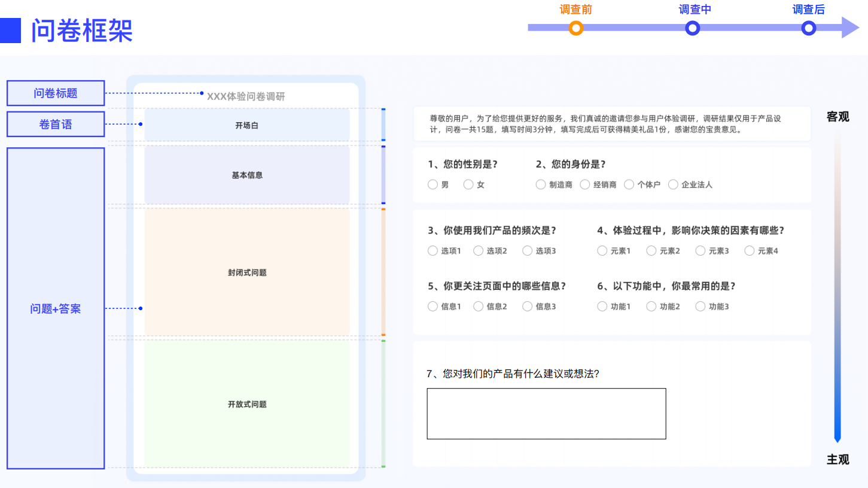The height and width of the screenshot is (488, 868).
Task: Click the answer text box for question 7
Action: coord(546,413)
